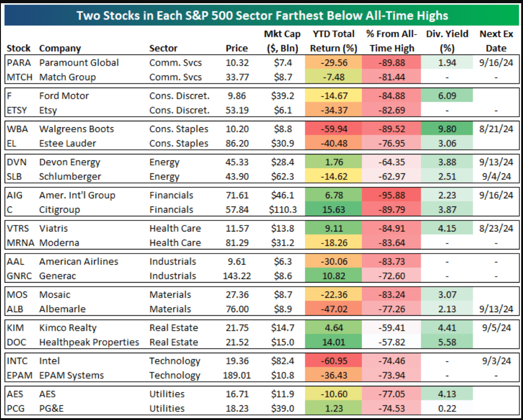523x420 pixels.
Task: Select Kimco Realty's 9/5/24 ex date
Action: (x=496, y=328)
